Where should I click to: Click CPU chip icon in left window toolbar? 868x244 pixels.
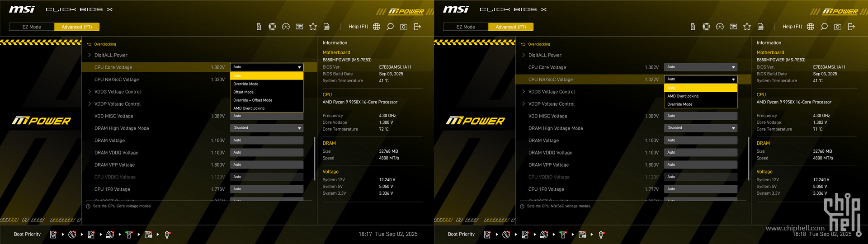click(272, 27)
